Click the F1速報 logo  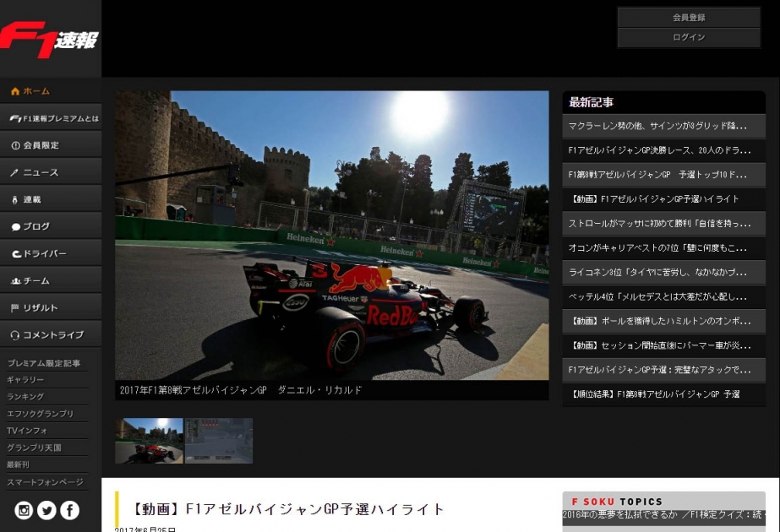click(x=49, y=39)
